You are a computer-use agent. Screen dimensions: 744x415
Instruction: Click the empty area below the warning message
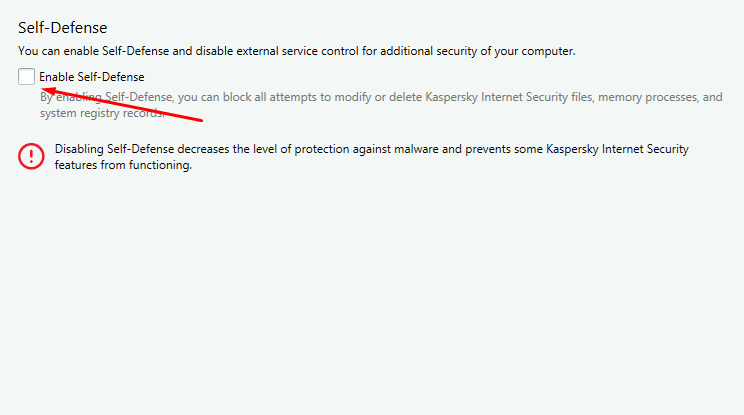pos(370,290)
